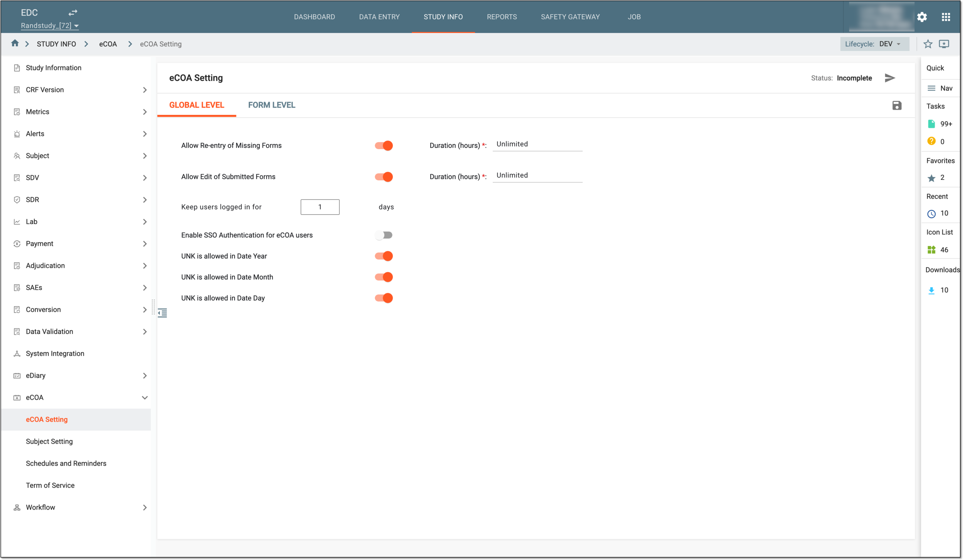The width and height of the screenshot is (963, 560).
Task: Open Recent clock icon with count 10
Action: click(x=931, y=214)
